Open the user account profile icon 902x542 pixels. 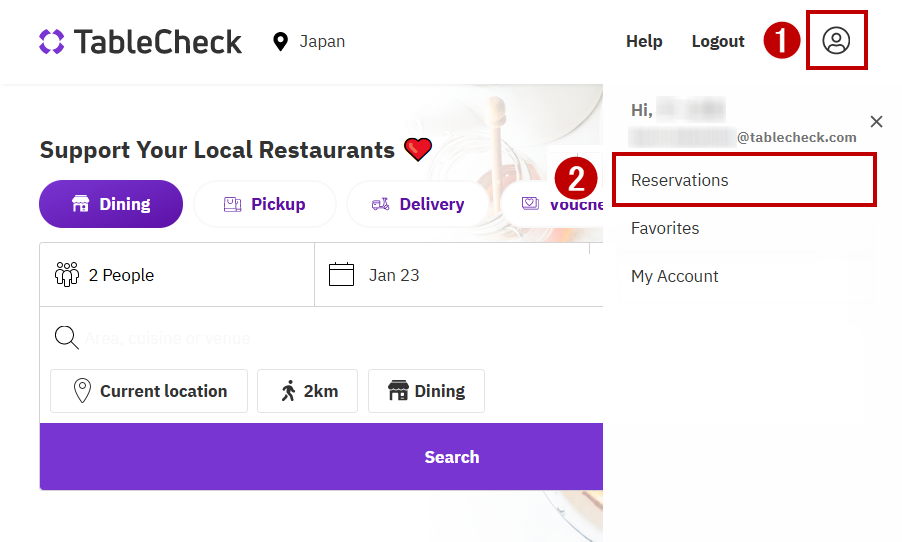(x=836, y=41)
